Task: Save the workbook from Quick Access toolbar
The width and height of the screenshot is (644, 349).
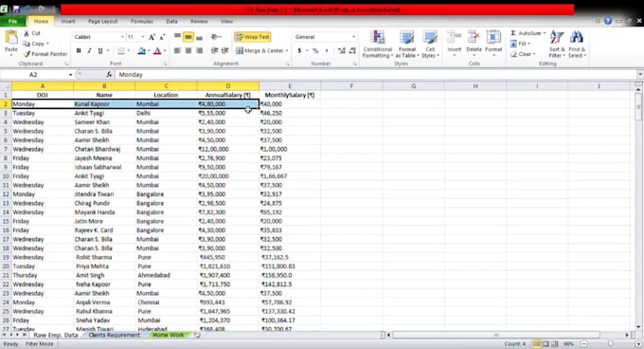Action: (x=16, y=9)
